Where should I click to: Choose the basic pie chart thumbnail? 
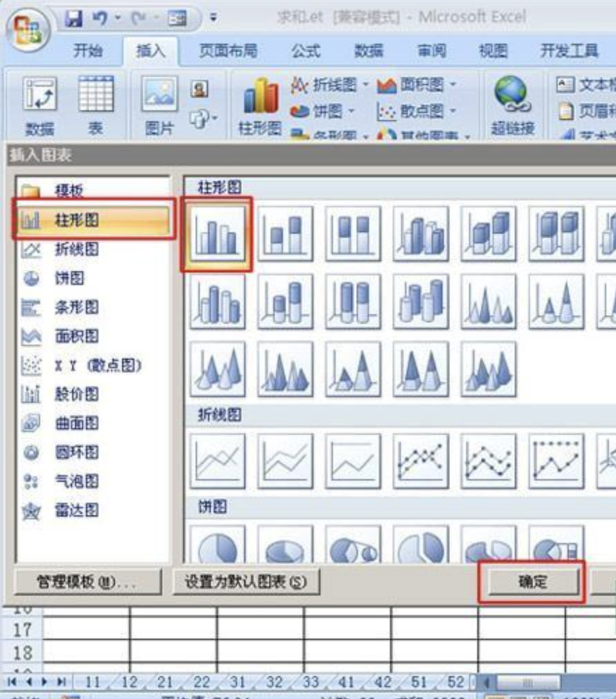click(217, 544)
